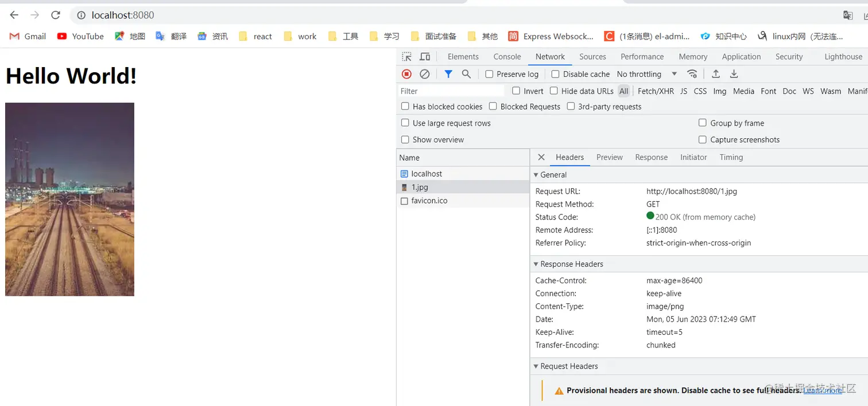Export HAR with the download icon
This screenshot has width=868, height=406.
coord(734,74)
